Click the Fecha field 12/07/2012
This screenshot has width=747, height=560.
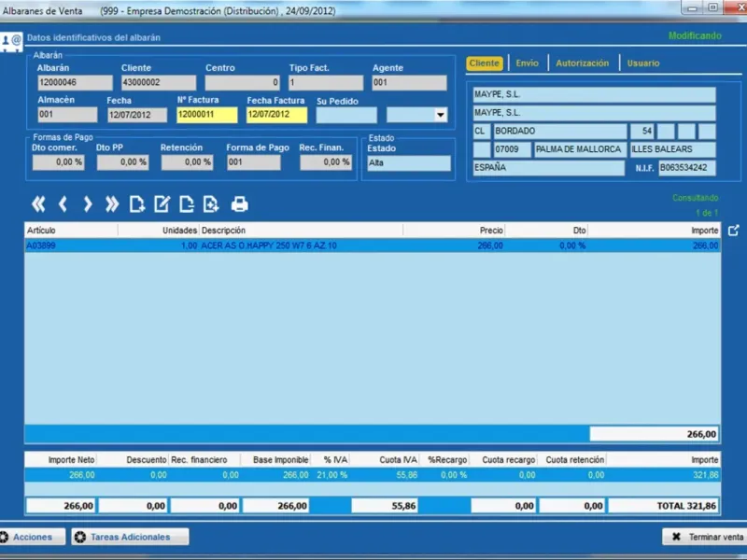pyautogui.click(x=137, y=115)
